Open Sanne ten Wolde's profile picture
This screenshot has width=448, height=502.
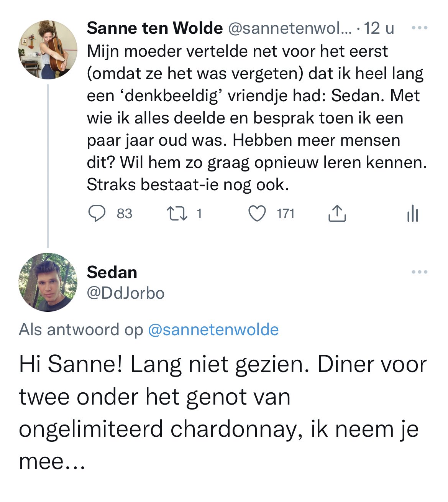coord(48,50)
